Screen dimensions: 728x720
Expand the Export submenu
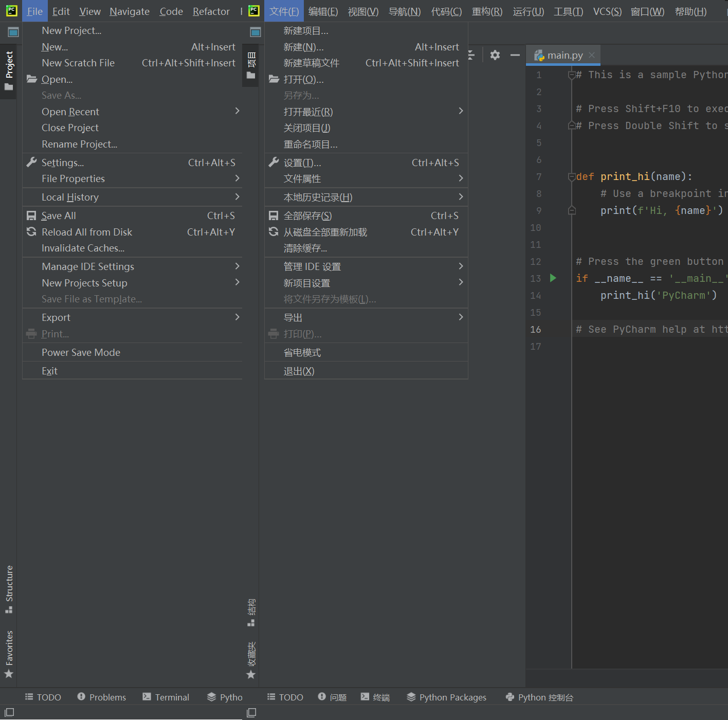tap(132, 317)
